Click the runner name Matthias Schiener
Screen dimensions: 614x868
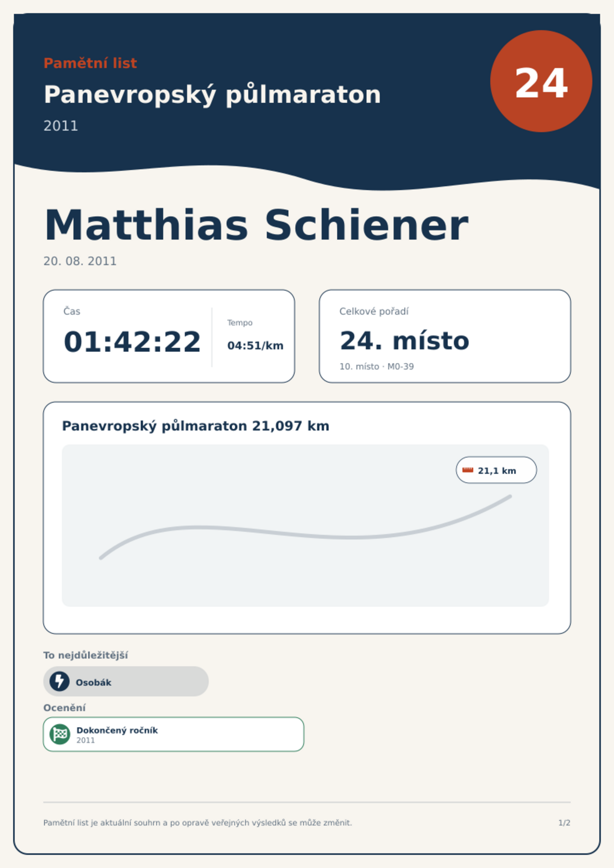(256, 225)
